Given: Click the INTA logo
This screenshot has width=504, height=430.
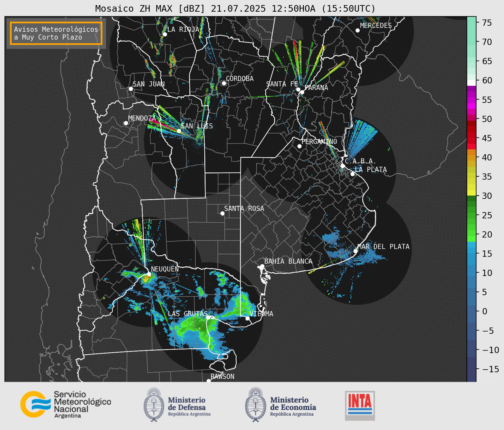Looking at the screenshot, I should (360, 405).
